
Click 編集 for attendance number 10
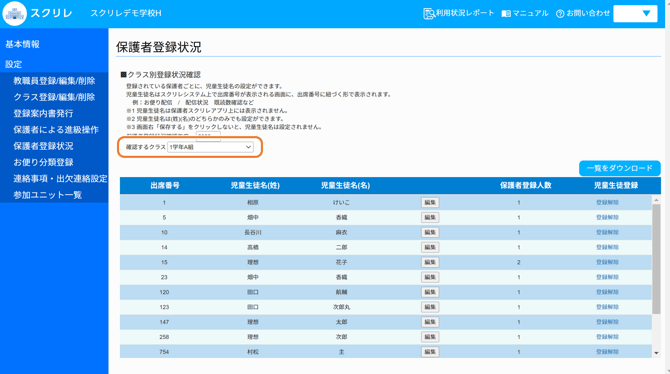tap(430, 232)
